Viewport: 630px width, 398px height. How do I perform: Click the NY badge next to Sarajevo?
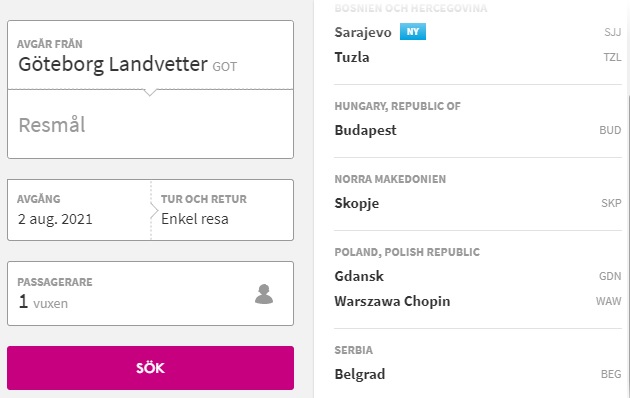pos(413,32)
